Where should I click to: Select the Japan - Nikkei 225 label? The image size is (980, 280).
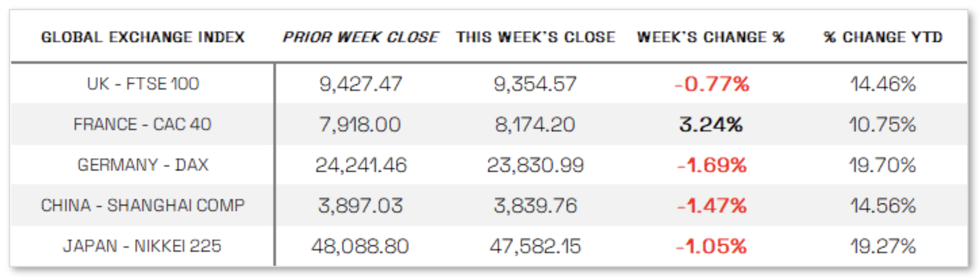[142, 246]
